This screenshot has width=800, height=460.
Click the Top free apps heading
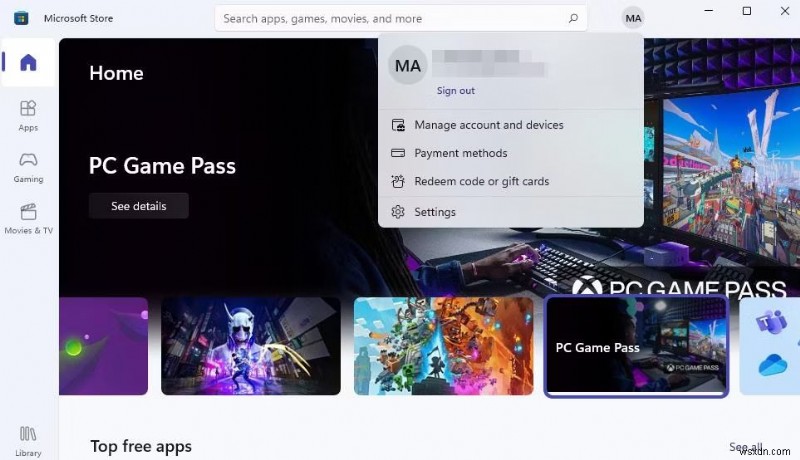(x=141, y=446)
